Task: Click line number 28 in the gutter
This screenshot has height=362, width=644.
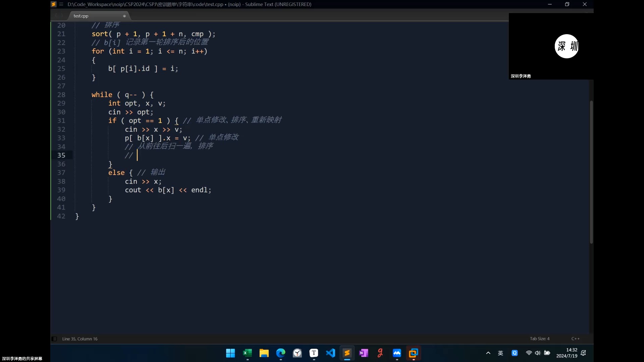Action: (61, 95)
